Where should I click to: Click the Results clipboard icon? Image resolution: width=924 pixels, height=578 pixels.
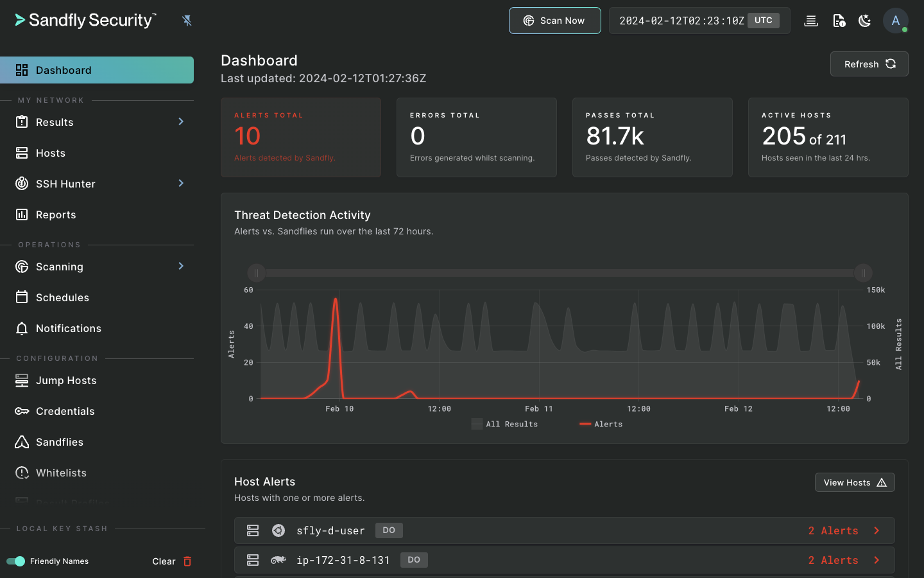point(22,121)
